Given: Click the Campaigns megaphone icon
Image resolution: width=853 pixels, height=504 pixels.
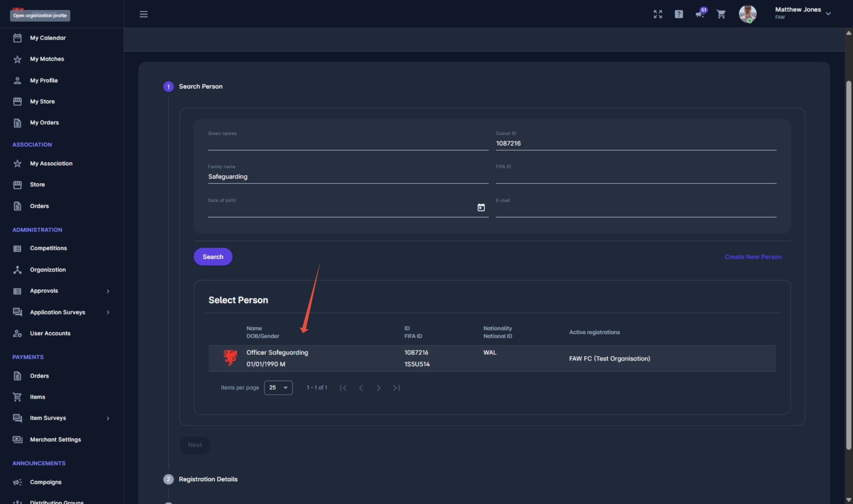Looking at the screenshot, I should [17, 482].
